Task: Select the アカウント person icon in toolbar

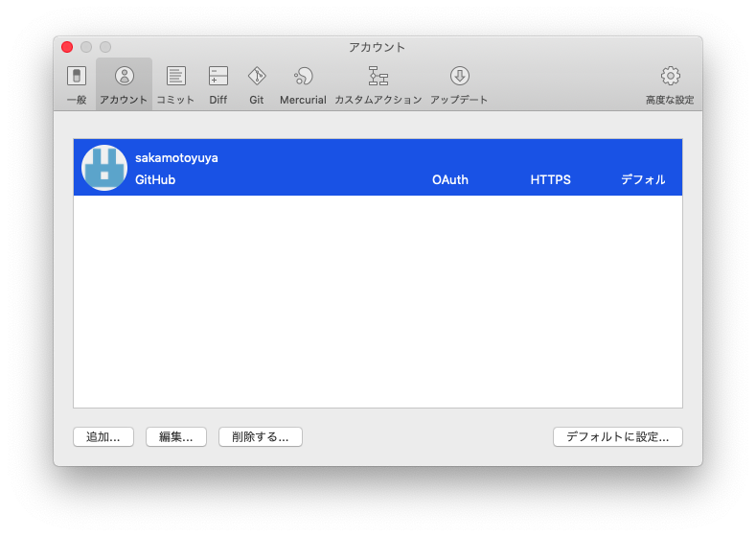Action: pyautogui.click(x=124, y=76)
